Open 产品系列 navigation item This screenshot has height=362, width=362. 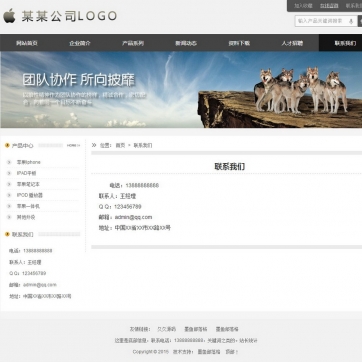tap(133, 43)
